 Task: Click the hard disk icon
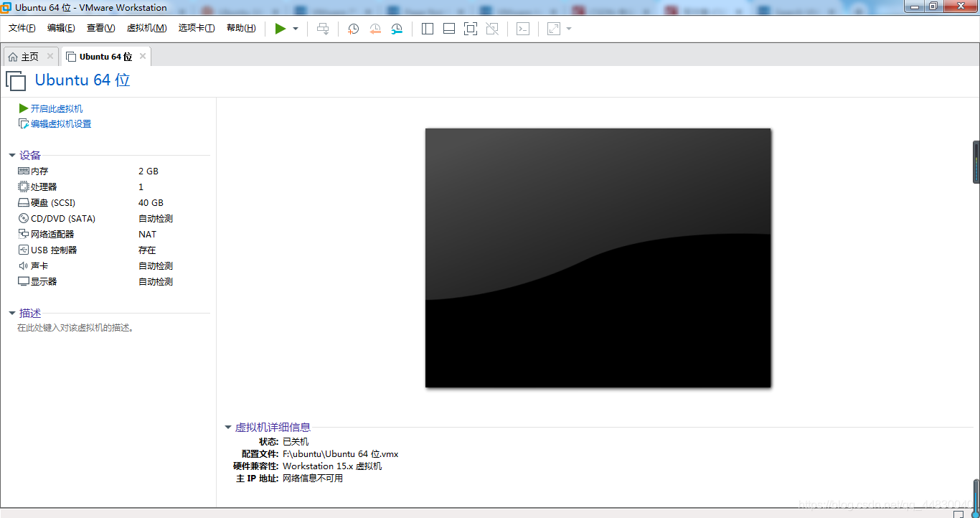24,202
